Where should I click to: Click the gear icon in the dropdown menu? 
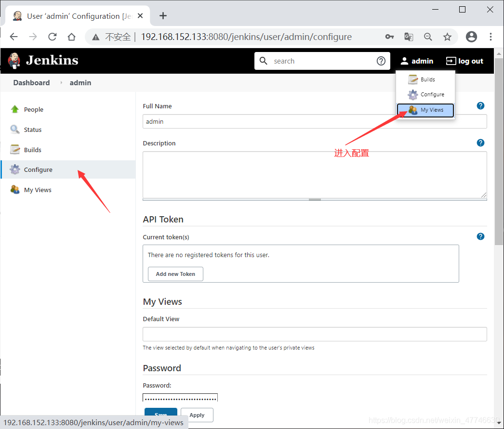413,94
